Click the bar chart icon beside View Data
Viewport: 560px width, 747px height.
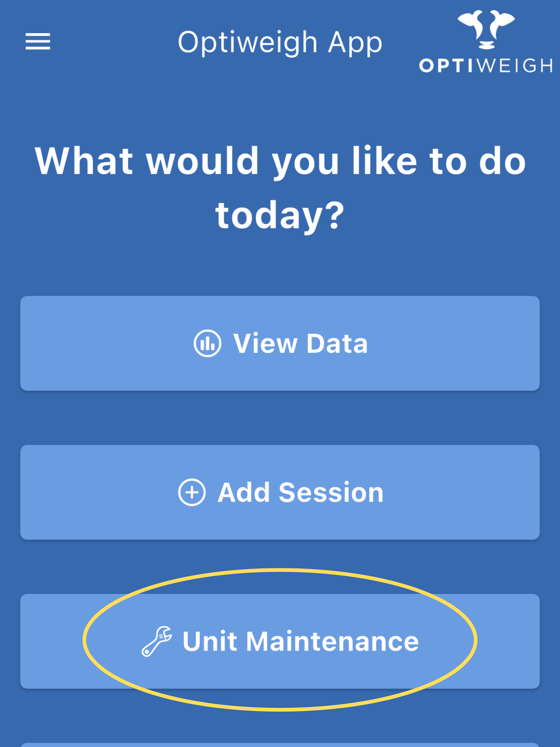tap(207, 343)
